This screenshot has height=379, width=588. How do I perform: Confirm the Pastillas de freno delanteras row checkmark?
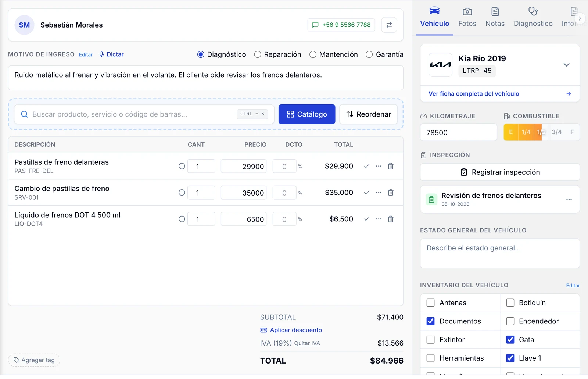click(x=366, y=166)
